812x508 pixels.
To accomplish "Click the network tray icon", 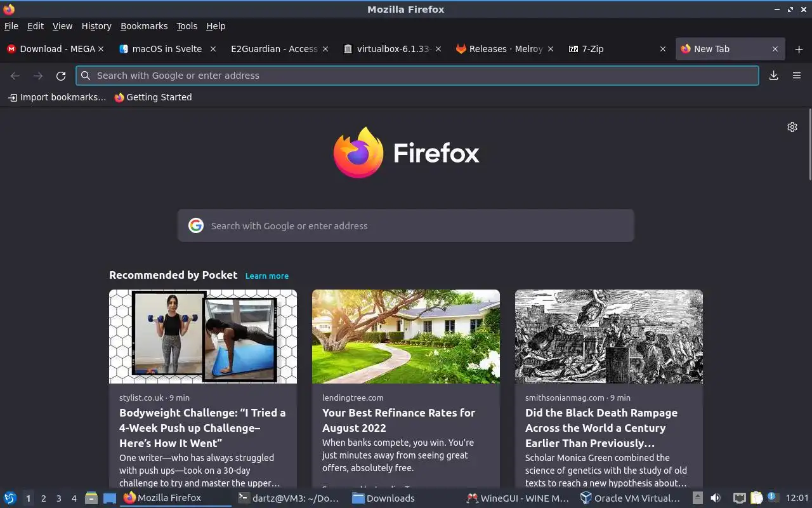I will tap(739, 498).
